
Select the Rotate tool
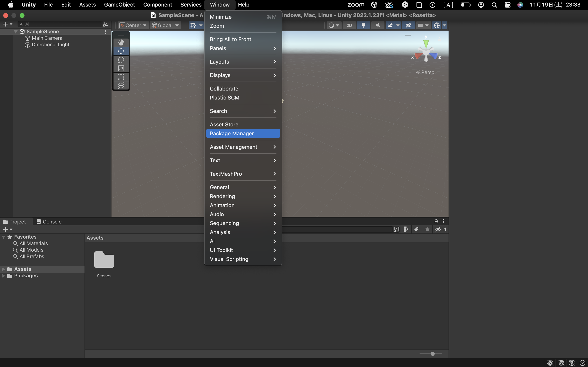121,60
